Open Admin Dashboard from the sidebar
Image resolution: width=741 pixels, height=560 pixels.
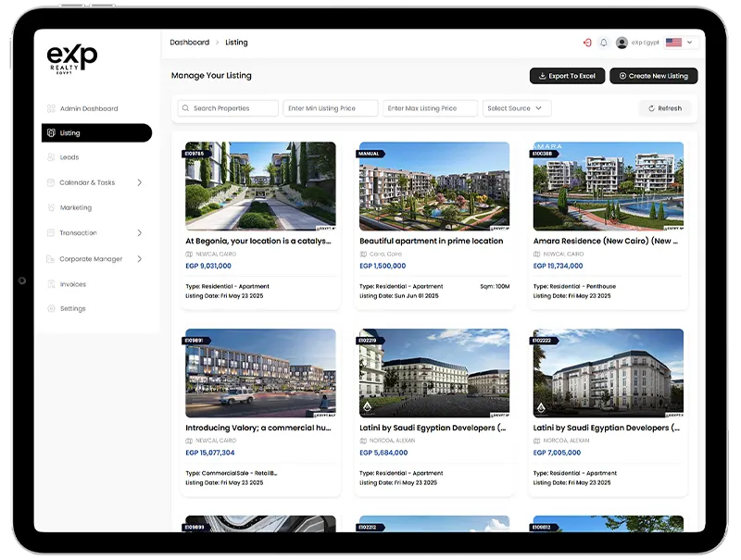click(x=89, y=108)
